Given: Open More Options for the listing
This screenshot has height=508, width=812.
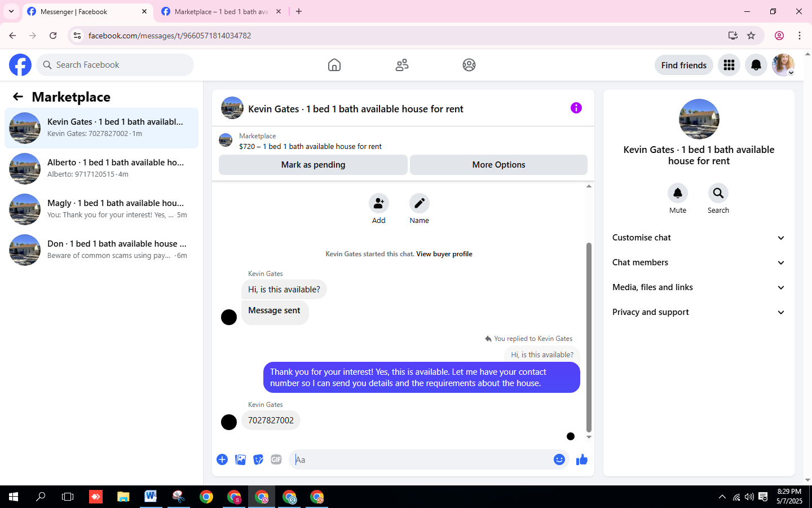Looking at the screenshot, I should pyautogui.click(x=498, y=165).
